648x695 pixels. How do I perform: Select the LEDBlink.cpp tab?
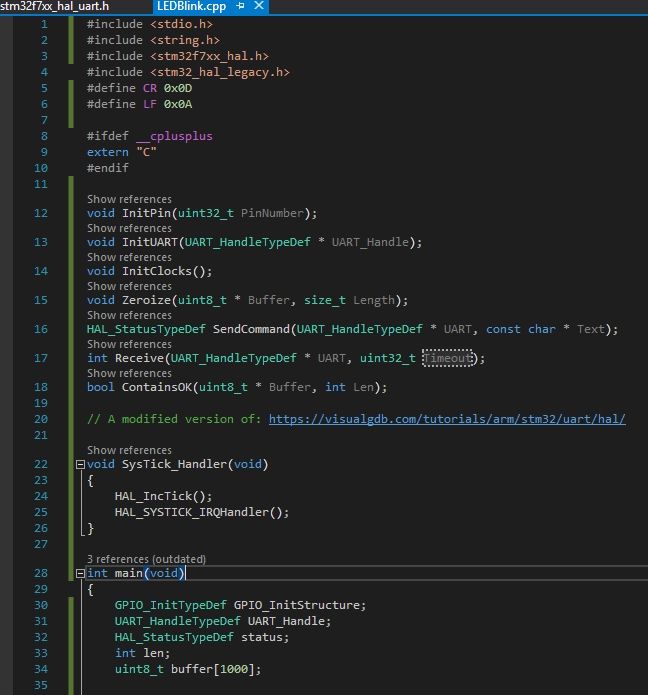(191, 6)
